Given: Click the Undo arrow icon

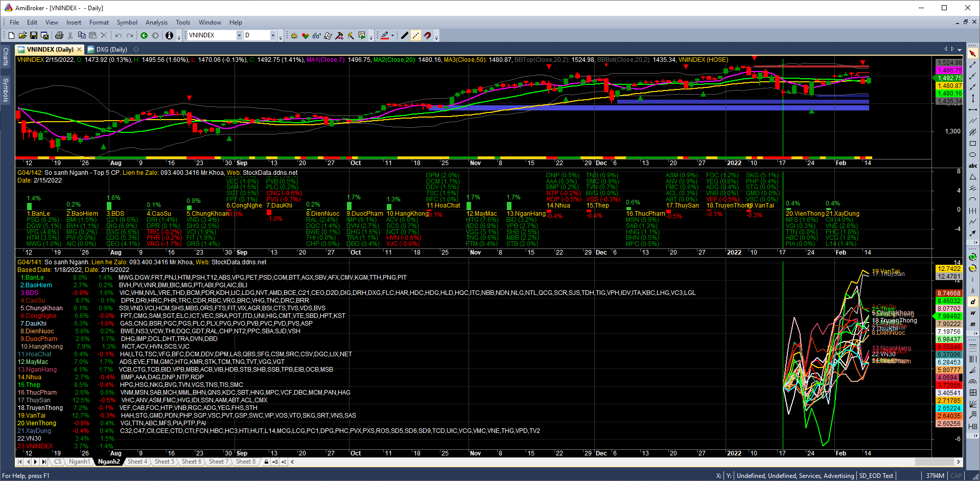Looking at the screenshot, I should (x=118, y=35).
